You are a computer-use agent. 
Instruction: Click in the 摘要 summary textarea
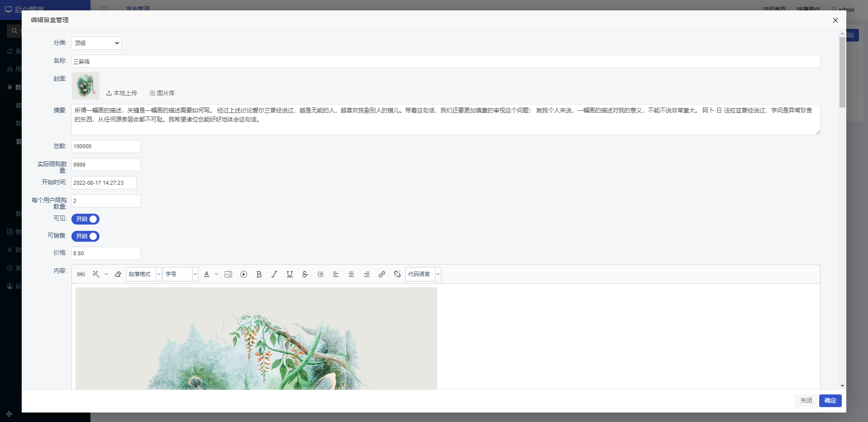coord(446,119)
